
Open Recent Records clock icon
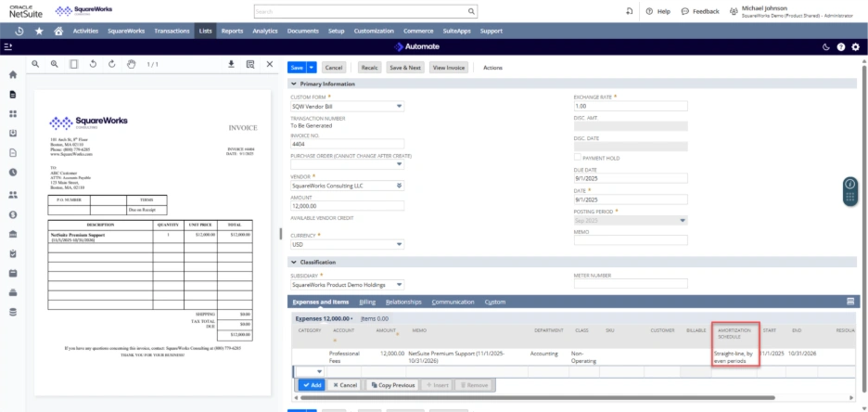[x=19, y=31]
